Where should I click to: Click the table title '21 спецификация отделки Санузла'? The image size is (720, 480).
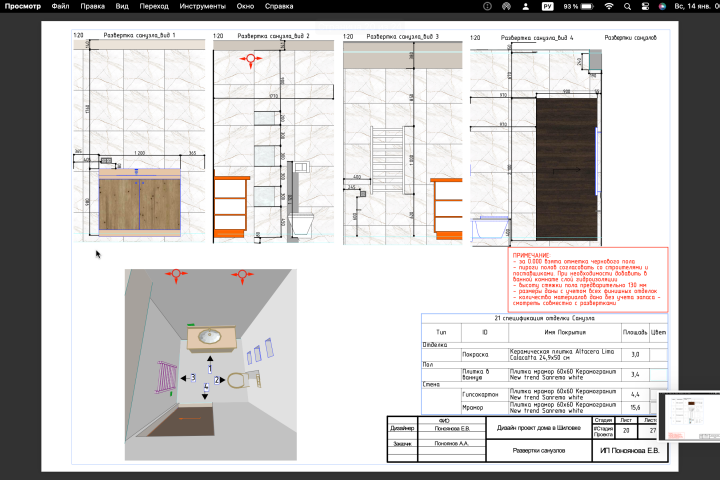[544, 318]
